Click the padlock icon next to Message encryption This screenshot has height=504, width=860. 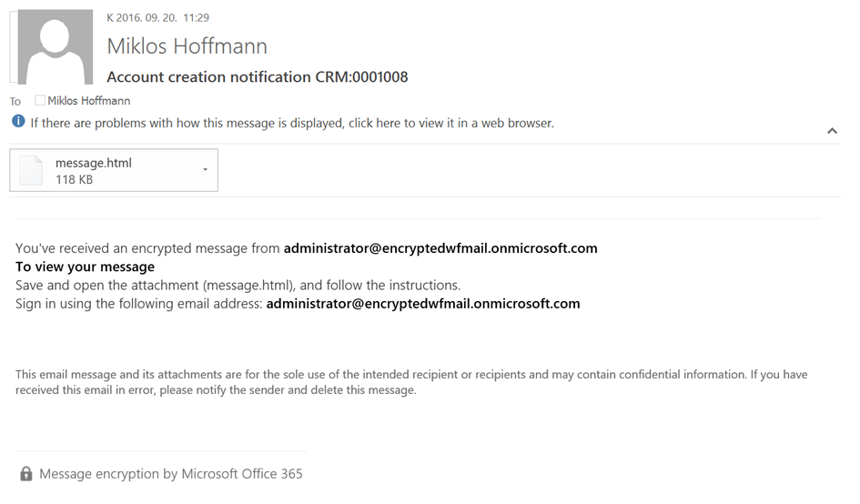(x=25, y=474)
